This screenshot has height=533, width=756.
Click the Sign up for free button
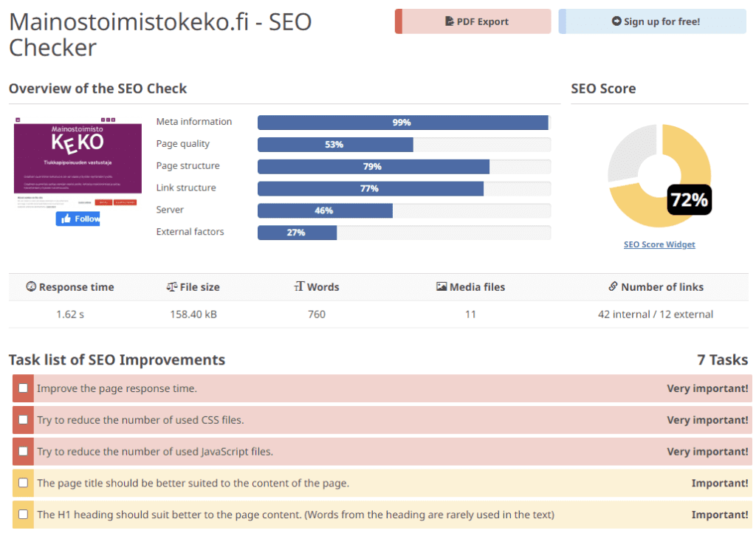click(x=653, y=21)
